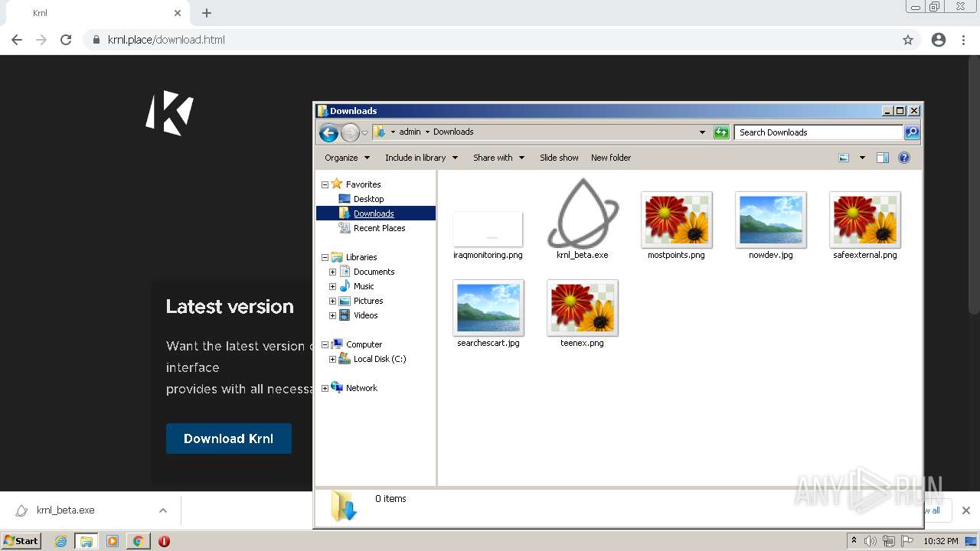This screenshot has height=551, width=980.
Task: Select the iraqmonitoring.png file
Action: pos(488,230)
